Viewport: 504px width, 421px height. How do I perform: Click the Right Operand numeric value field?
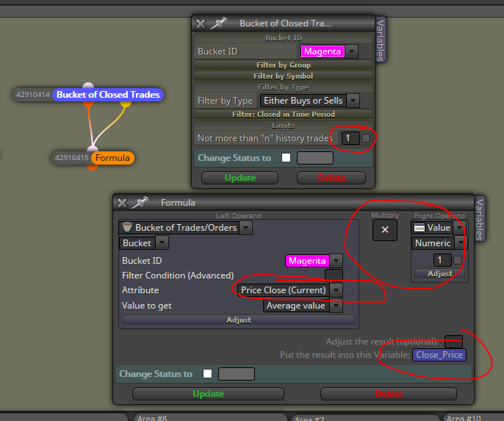pos(442,260)
